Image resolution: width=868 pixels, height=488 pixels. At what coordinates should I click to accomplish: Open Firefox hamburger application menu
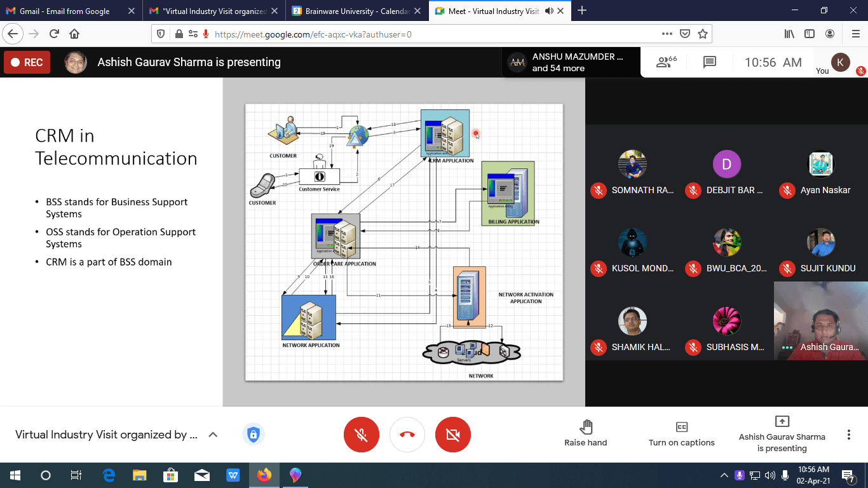pos(855,34)
